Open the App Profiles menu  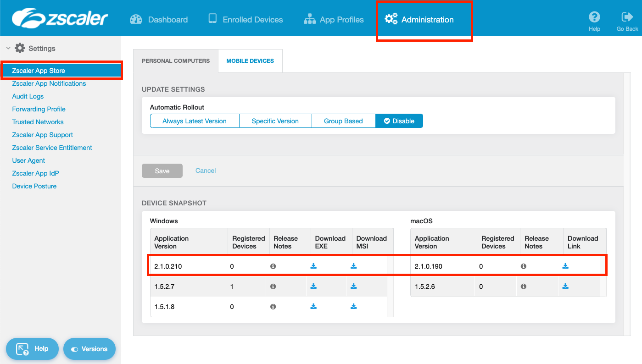pos(334,20)
